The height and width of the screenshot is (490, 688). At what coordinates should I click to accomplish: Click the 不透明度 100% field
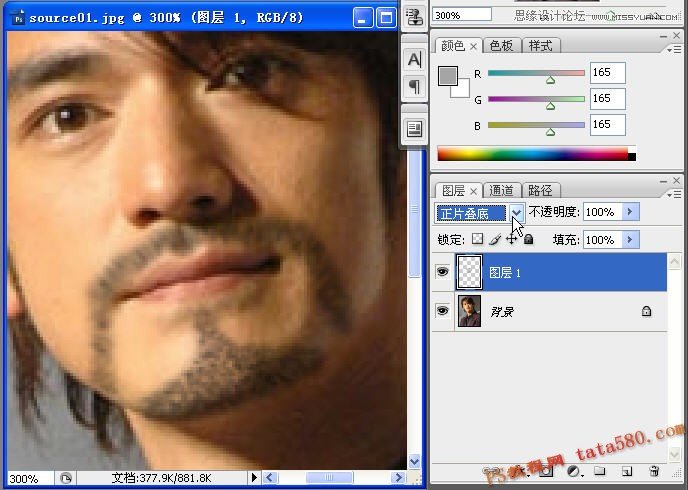[602, 212]
